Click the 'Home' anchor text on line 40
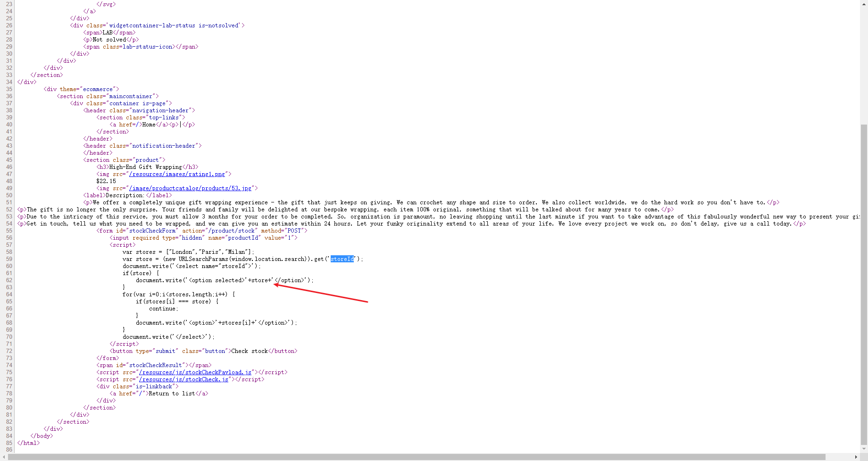The width and height of the screenshot is (868, 461). (x=149, y=125)
